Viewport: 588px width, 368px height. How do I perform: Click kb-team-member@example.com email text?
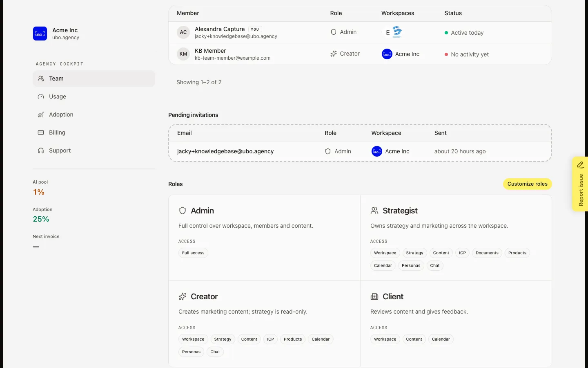click(233, 58)
